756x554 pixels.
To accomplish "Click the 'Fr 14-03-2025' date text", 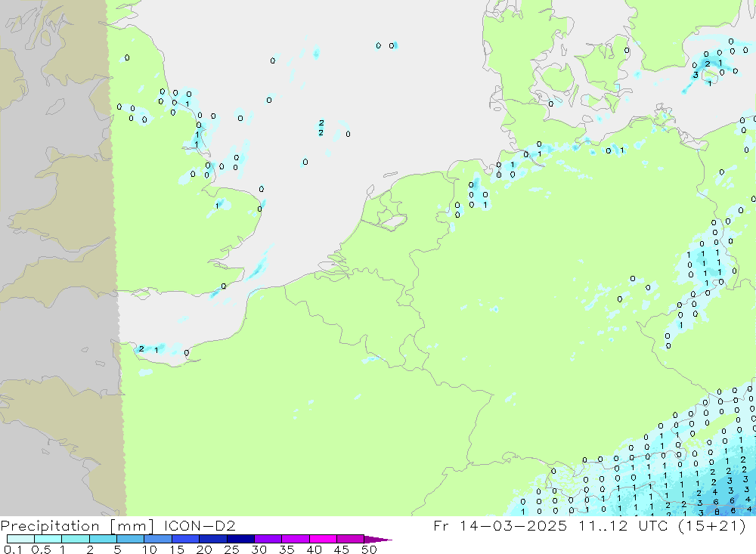I will point(500,525).
